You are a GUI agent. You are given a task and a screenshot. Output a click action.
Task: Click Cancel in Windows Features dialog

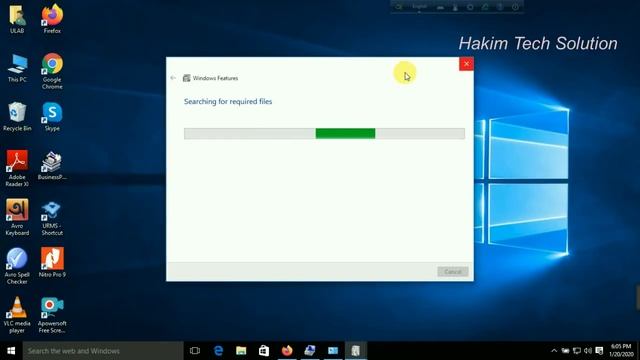point(453,271)
